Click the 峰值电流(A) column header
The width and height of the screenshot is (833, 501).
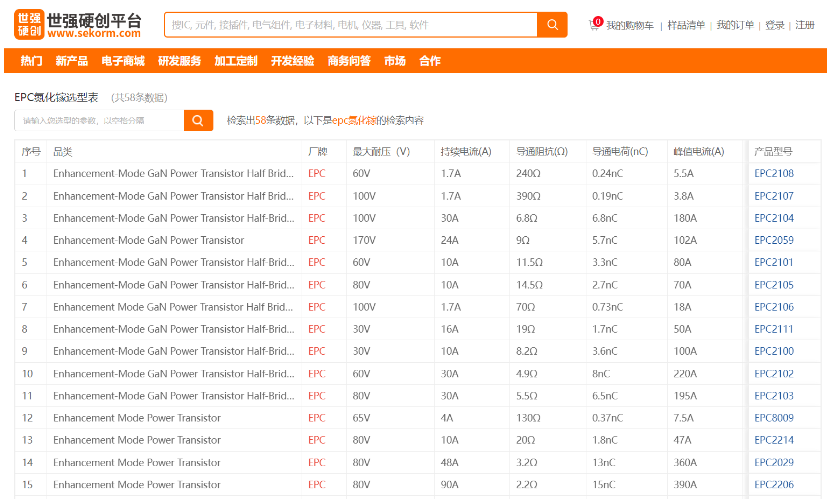699,152
